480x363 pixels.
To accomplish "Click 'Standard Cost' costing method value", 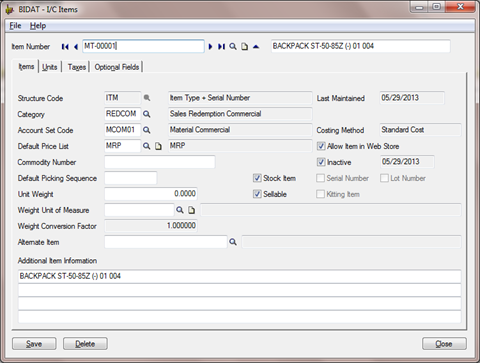I will tap(420, 130).
